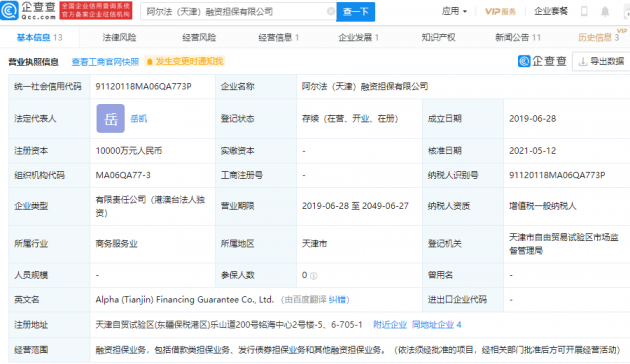Click the 企查查 watermark logo near export

pyautogui.click(x=542, y=61)
